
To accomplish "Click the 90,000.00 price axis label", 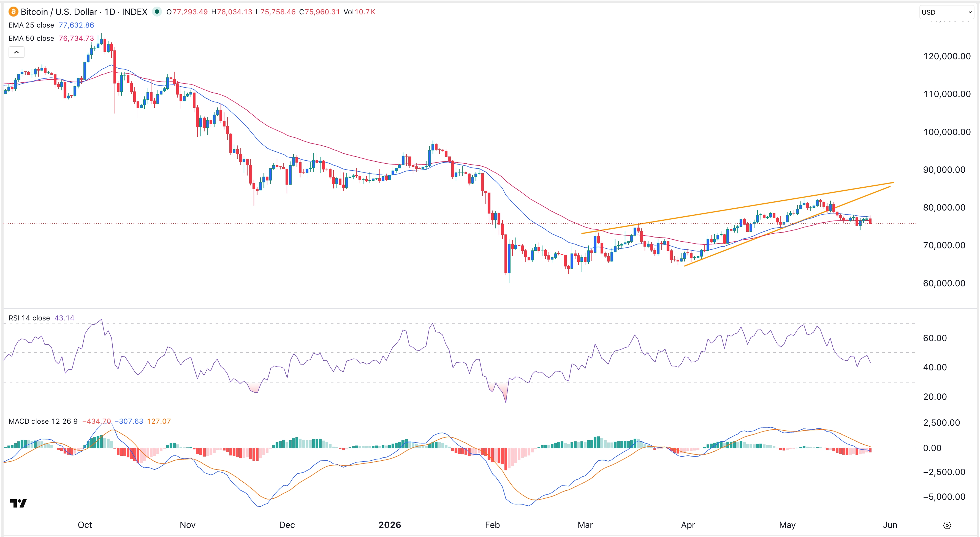I will (944, 170).
